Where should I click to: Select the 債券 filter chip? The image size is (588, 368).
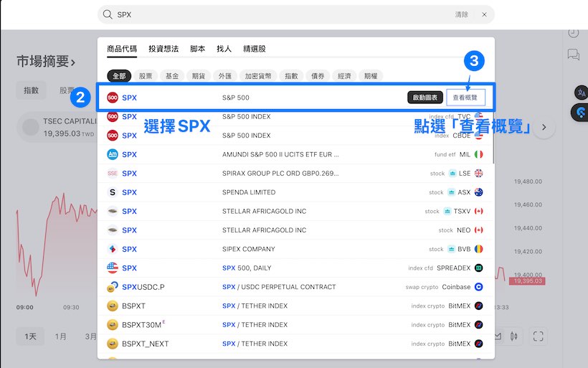point(318,76)
